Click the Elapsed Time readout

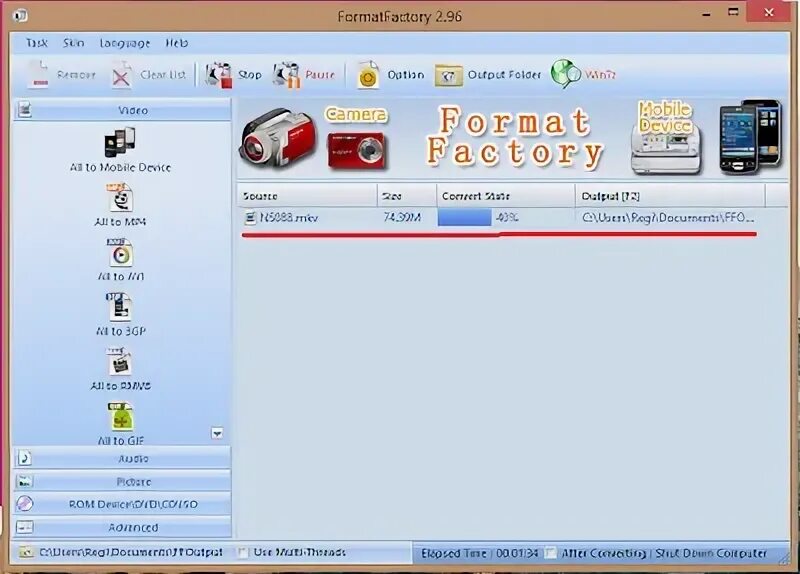(479, 553)
